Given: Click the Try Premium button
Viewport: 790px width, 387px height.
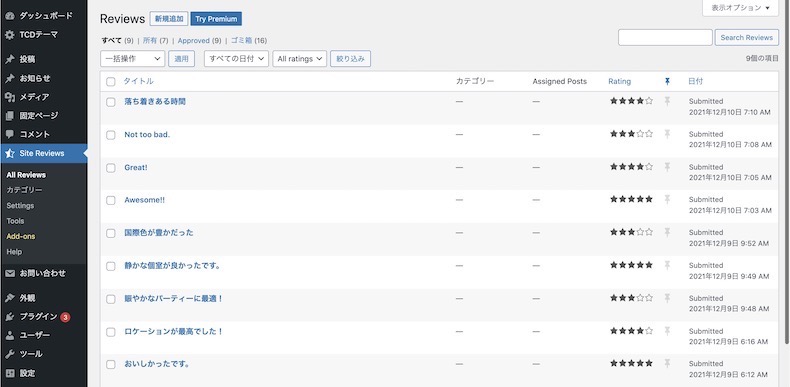Looking at the screenshot, I should point(216,19).
